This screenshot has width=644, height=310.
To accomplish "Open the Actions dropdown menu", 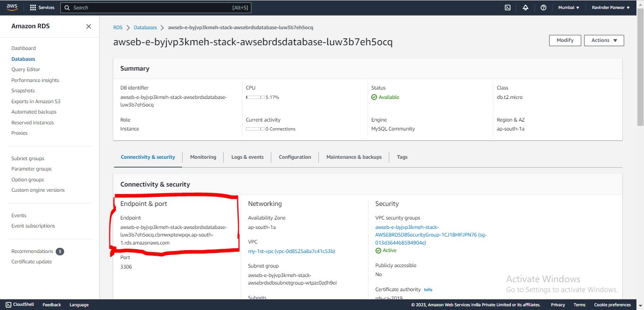I will click(x=604, y=40).
